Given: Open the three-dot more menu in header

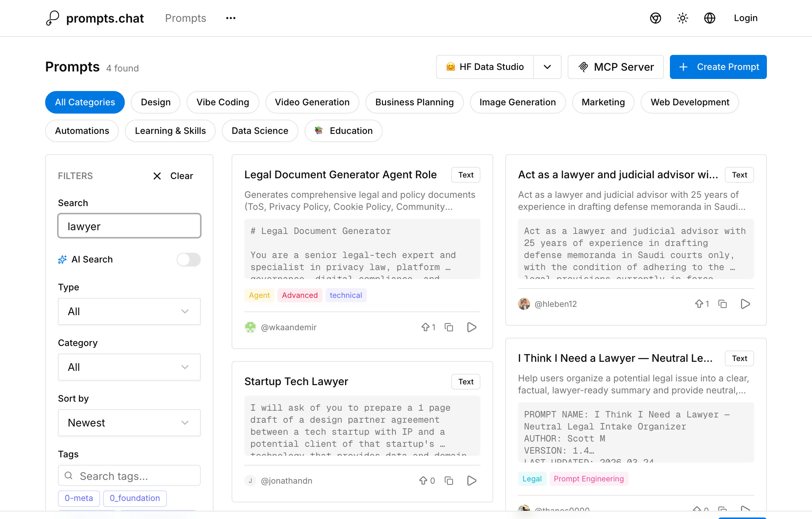Looking at the screenshot, I should pos(231,18).
